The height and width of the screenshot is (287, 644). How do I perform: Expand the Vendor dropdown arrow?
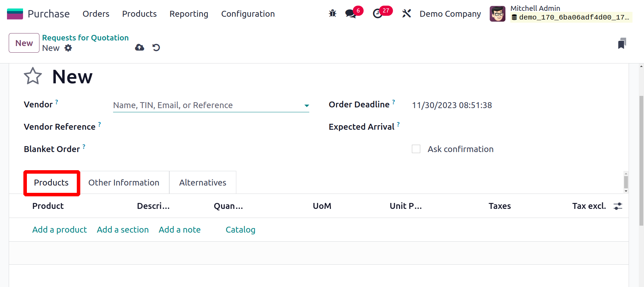(306, 105)
